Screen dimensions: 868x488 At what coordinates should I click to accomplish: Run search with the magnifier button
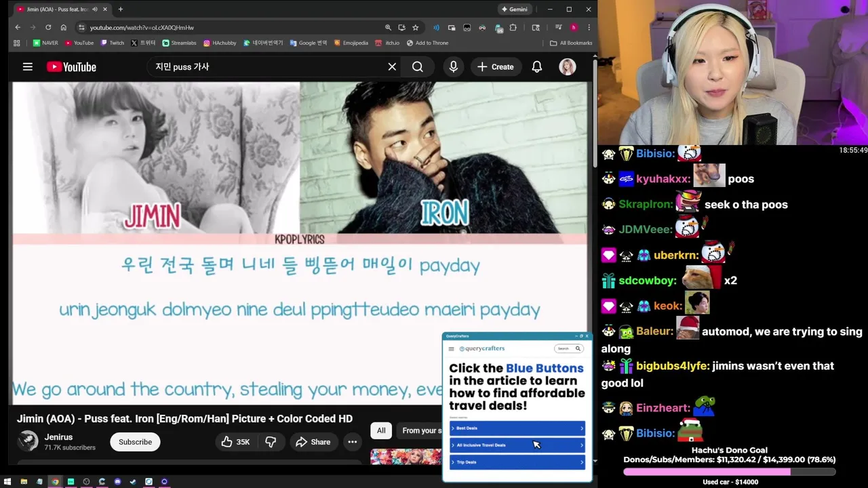[418, 66]
